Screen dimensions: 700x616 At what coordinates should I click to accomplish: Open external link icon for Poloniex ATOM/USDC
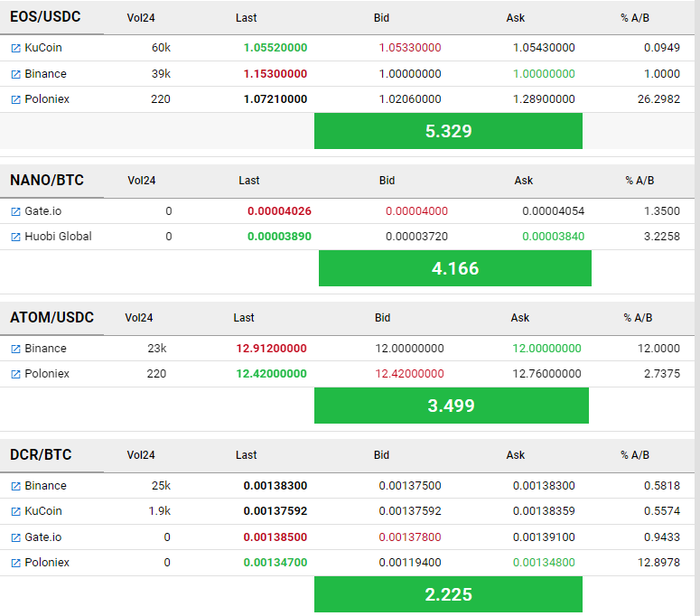15,374
